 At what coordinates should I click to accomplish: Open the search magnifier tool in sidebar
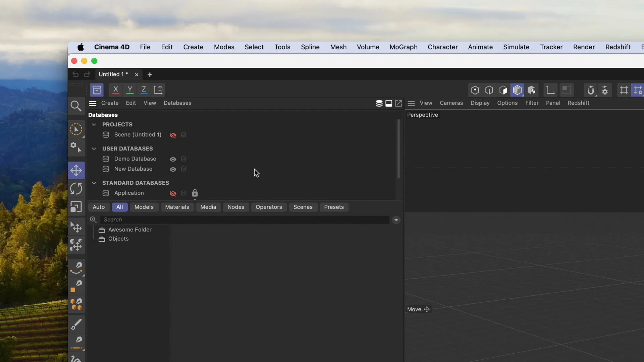tap(76, 106)
